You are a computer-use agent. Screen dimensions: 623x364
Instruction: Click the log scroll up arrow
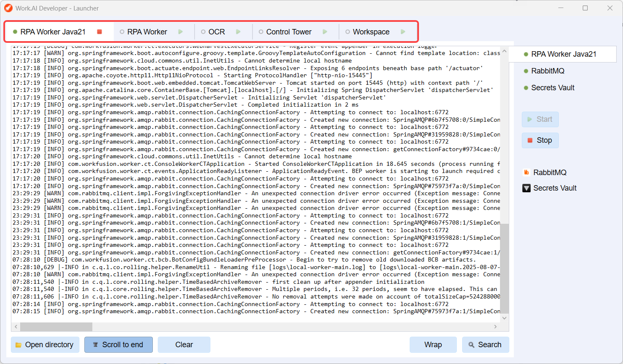tap(505, 51)
